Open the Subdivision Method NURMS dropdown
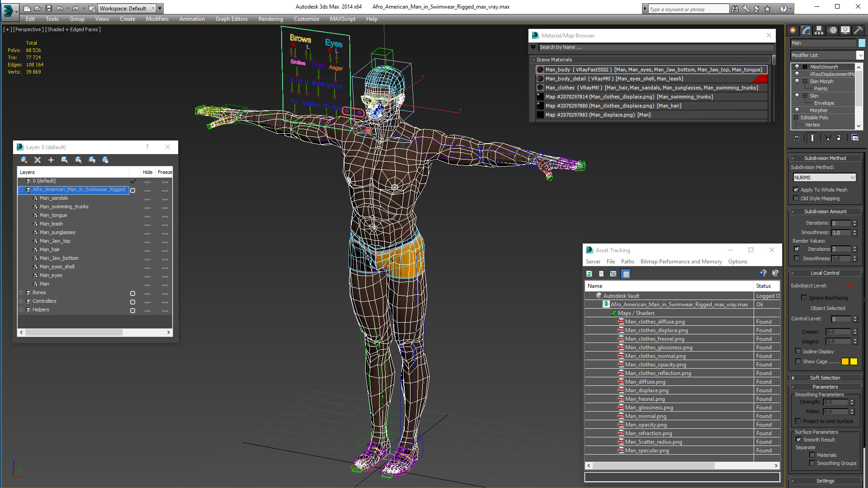This screenshot has width=868, height=488. pos(825,178)
